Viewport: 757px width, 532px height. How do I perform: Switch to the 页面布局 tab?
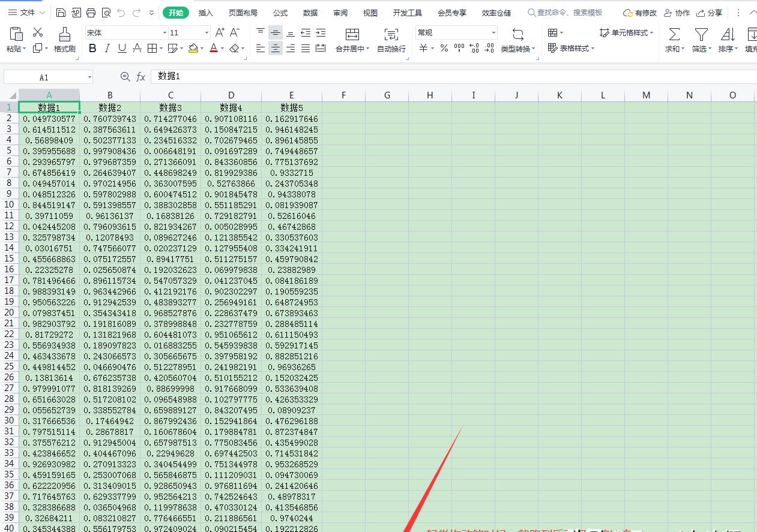[x=243, y=13]
